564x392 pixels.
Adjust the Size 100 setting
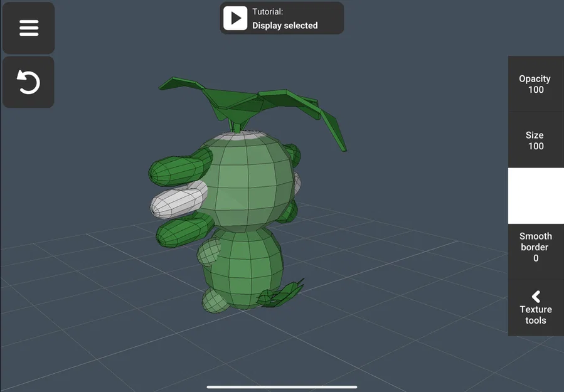pos(536,140)
